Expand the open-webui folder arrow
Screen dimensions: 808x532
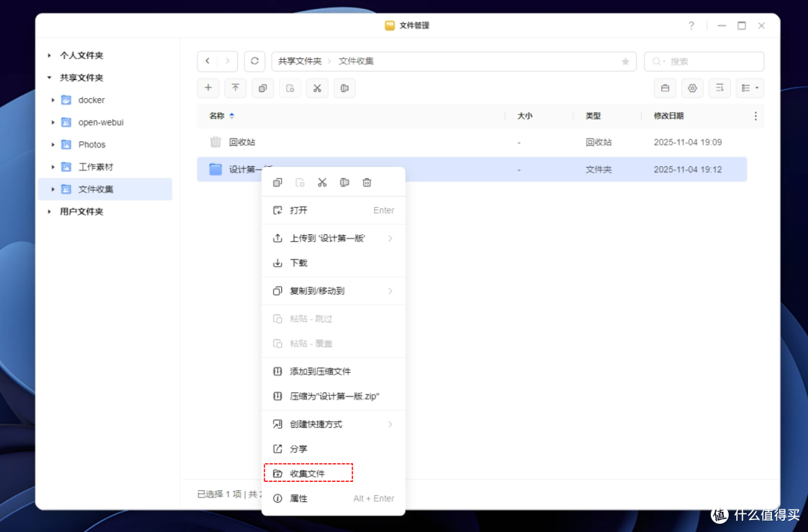tap(52, 122)
